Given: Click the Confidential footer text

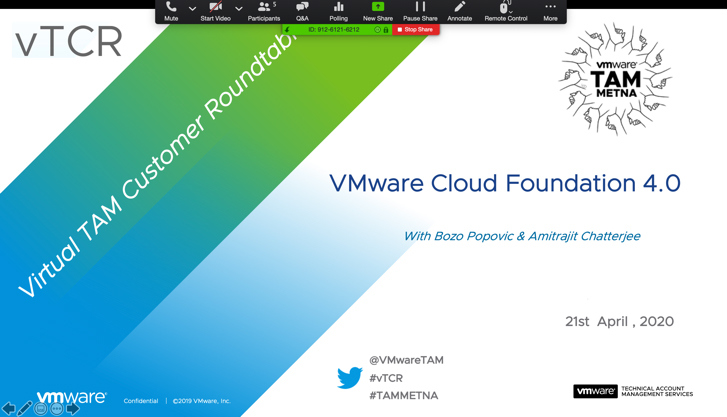Looking at the screenshot, I should 141,401.
